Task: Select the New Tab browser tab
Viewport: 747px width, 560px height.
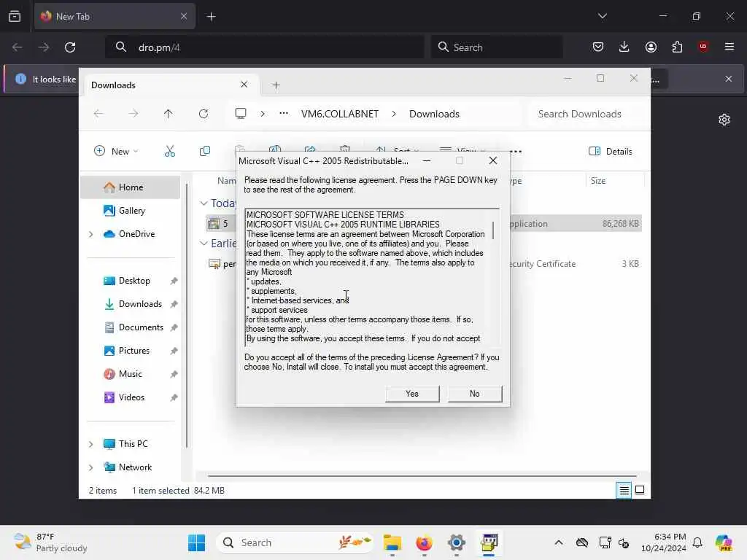Action: 115,17
